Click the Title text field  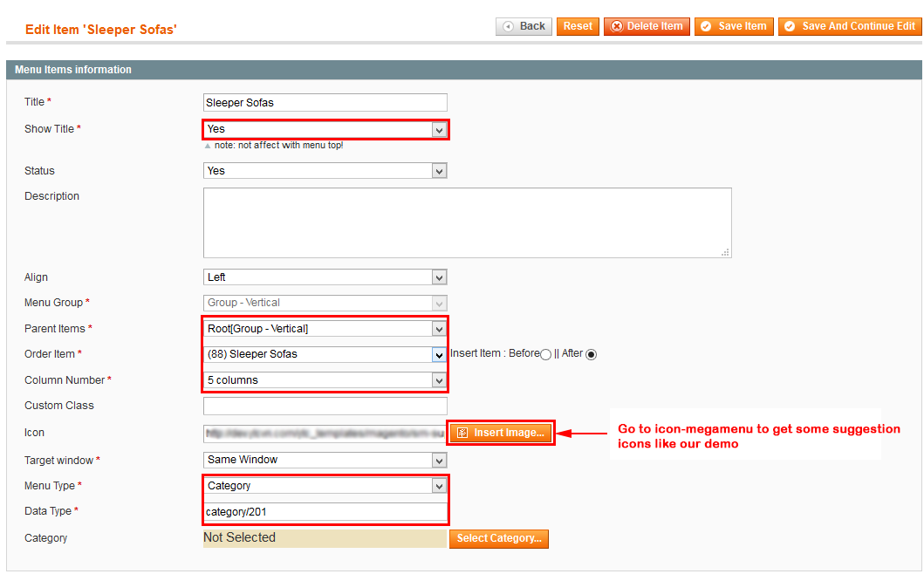(x=325, y=103)
